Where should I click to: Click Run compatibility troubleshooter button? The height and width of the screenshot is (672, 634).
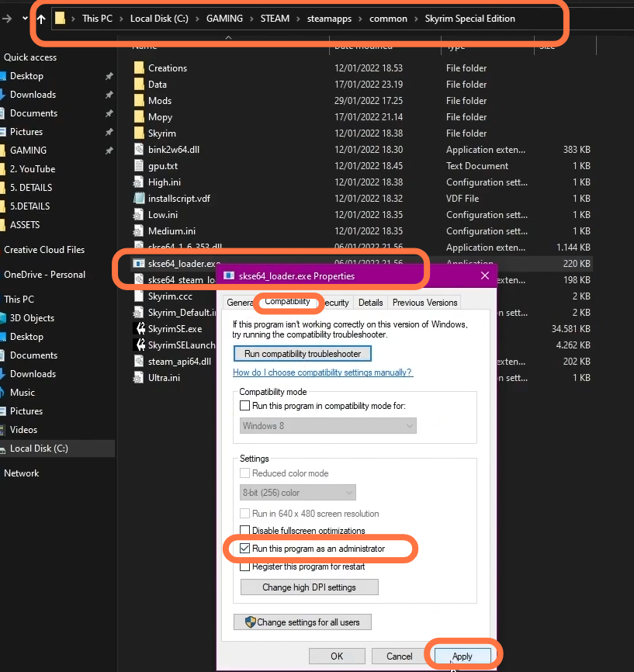coord(302,354)
